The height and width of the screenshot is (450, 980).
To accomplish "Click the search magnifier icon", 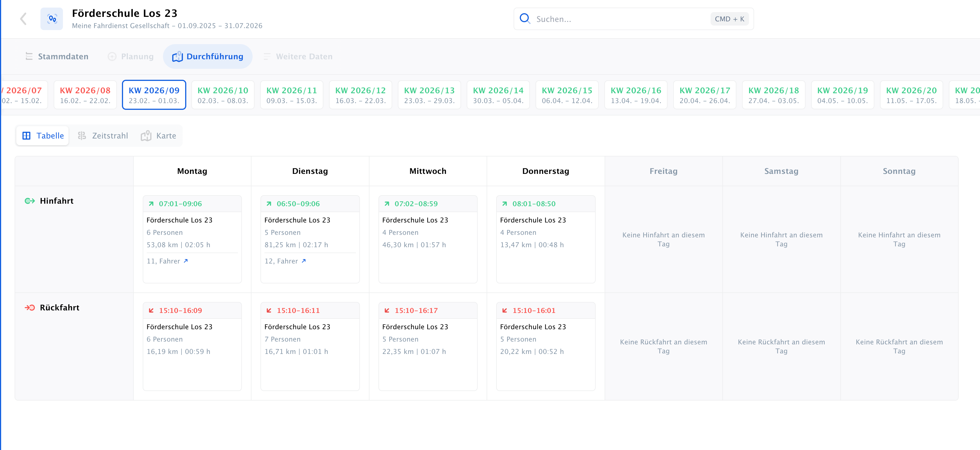I will [x=525, y=19].
